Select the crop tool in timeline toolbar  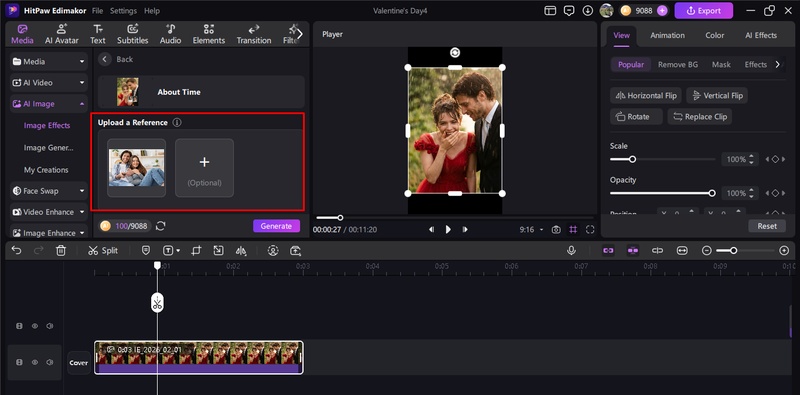[x=196, y=251]
